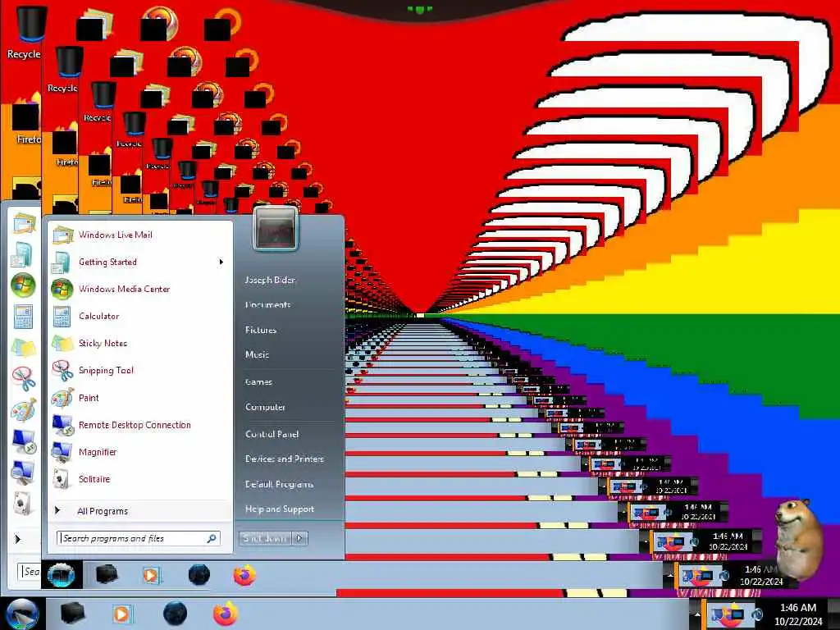The height and width of the screenshot is (630, 840).
Task: Click Firefox icon on the nested second taskbar
Action: [x=244, y=576]
